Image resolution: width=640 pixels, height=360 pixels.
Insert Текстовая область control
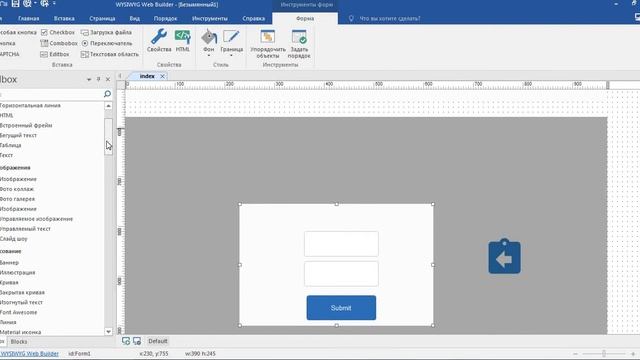click(x=110, y=54)
